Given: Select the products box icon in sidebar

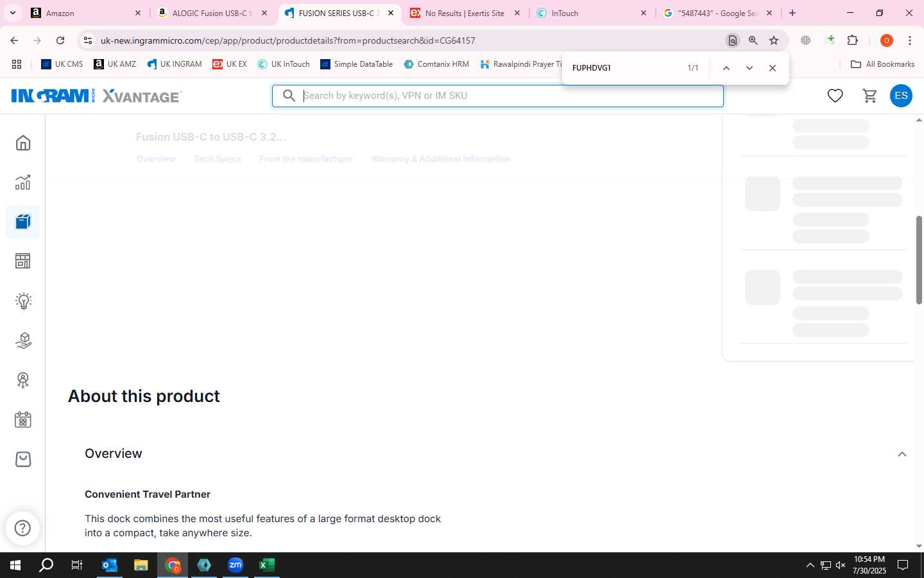Looking at the screenshot, I should (x=23, y=222).
